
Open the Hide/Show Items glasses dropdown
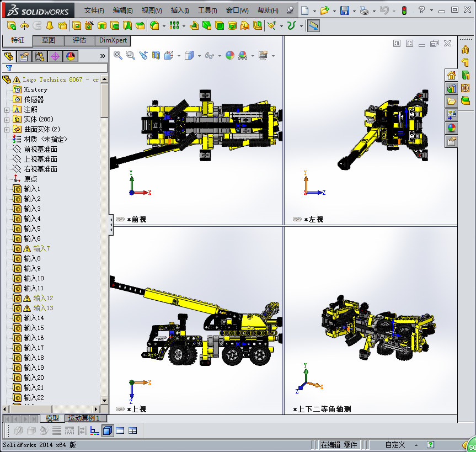tap(220, 56)
